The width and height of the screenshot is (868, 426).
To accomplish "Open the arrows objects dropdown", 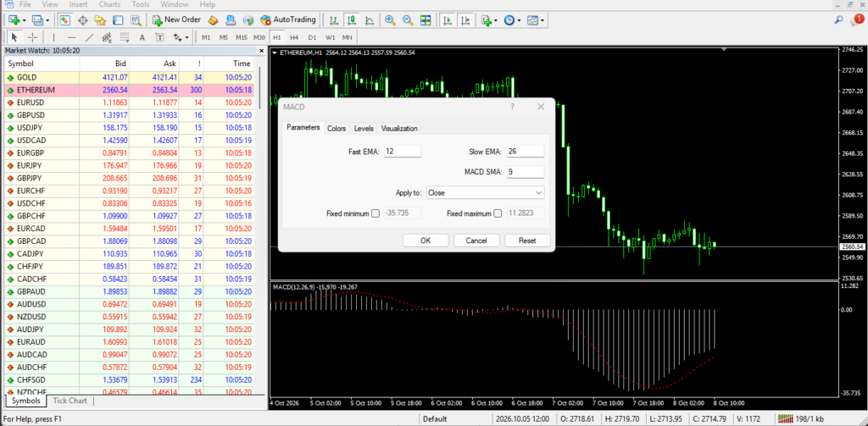I will [x=181, y=37].
